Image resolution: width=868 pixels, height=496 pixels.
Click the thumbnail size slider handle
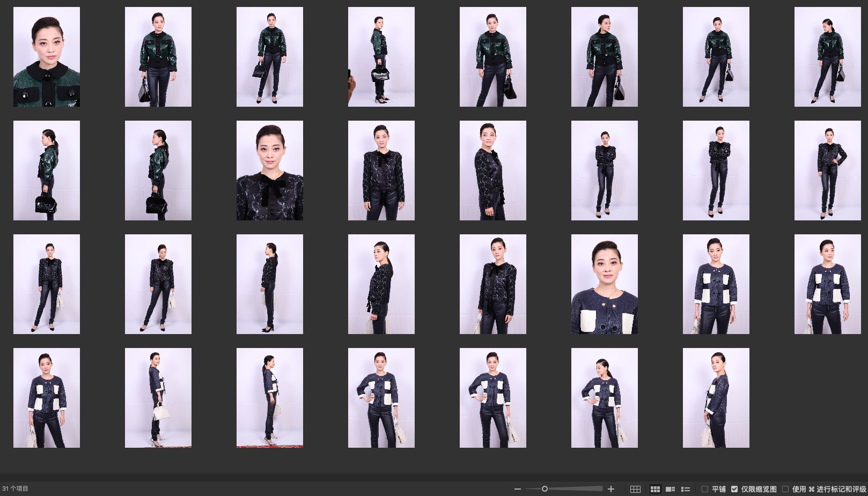[545, 489]
